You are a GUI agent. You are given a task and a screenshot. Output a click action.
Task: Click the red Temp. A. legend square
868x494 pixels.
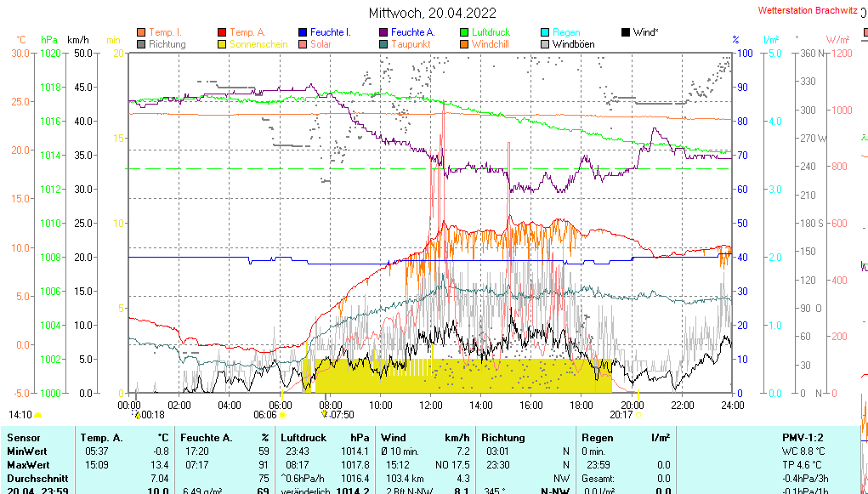click(222, 32)
